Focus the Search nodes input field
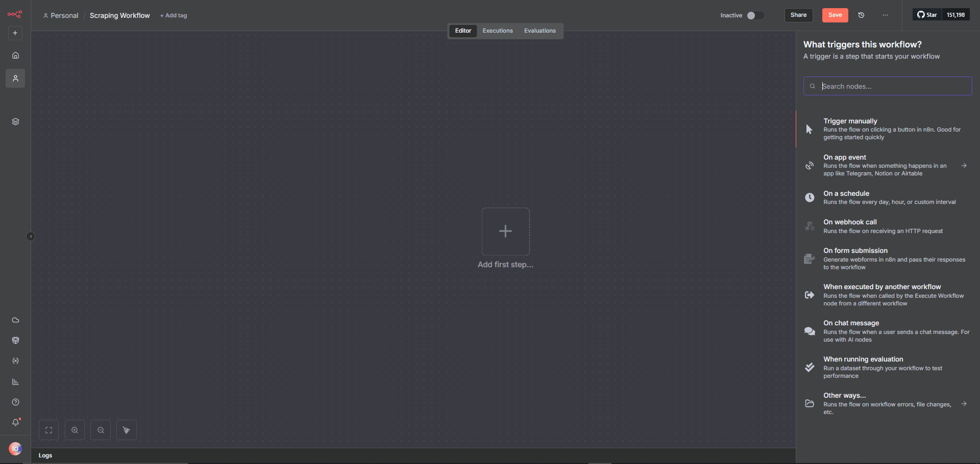The width and height of the screenshot is (980, 464). [888, 86]
